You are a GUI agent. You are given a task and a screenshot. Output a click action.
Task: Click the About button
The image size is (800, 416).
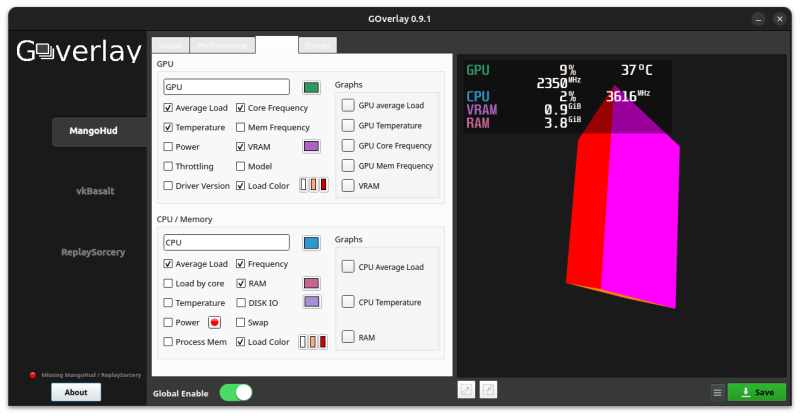(76, 392)
